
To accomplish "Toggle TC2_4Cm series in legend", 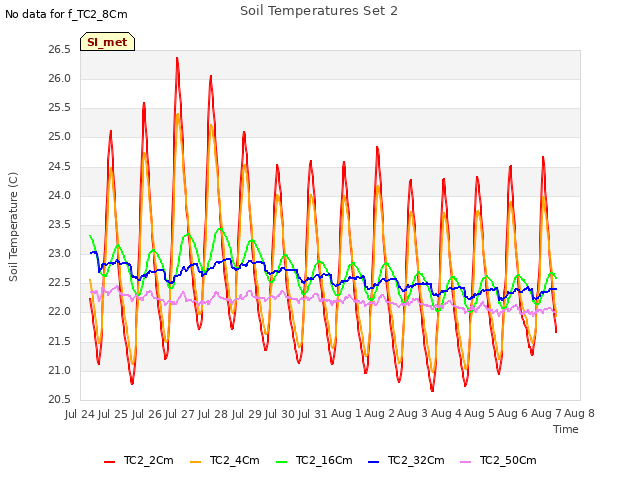I will [225, 460].
